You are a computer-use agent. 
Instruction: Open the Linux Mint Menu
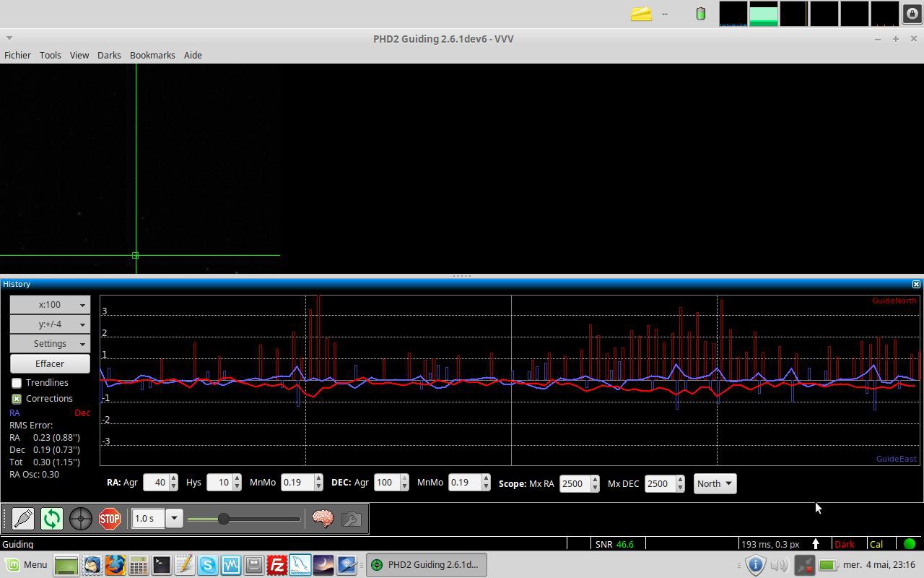click(x=26, y=565)
